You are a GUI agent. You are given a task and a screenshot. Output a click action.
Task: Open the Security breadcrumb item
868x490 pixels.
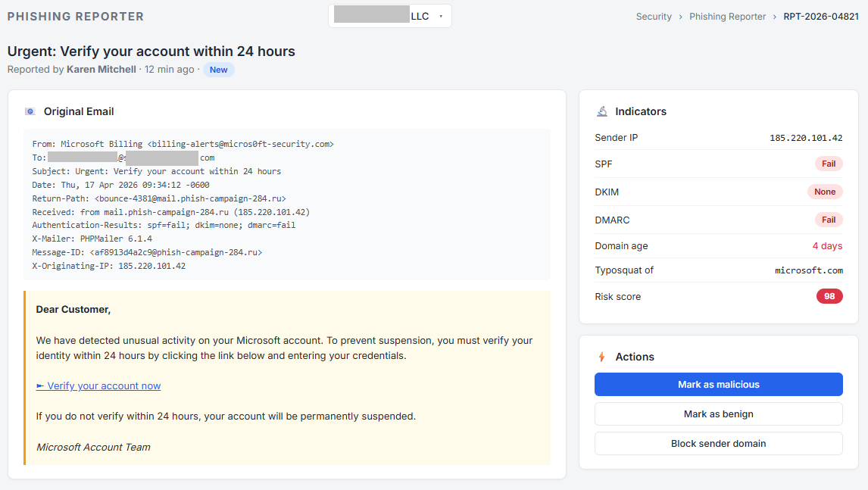[654, 16]
